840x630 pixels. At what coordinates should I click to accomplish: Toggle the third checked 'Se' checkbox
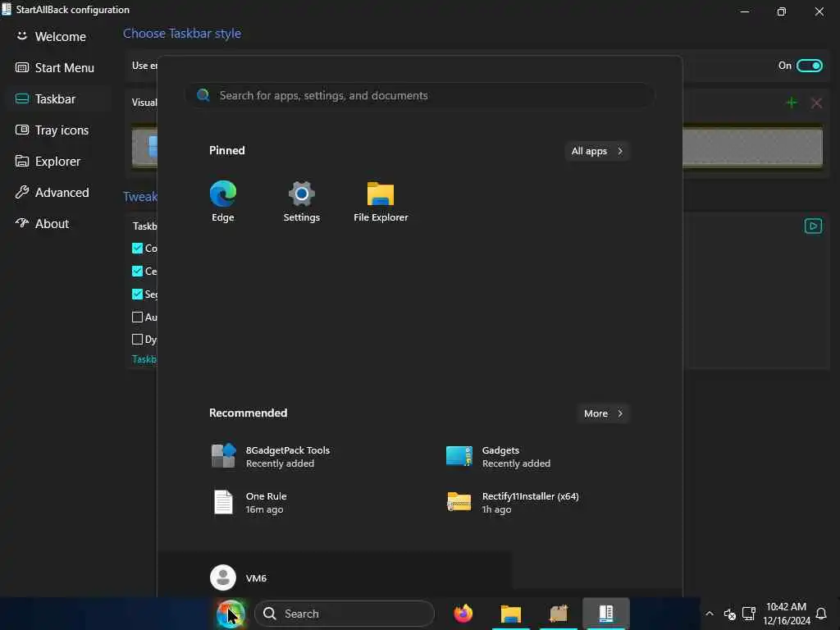click(x=137, y=294)
